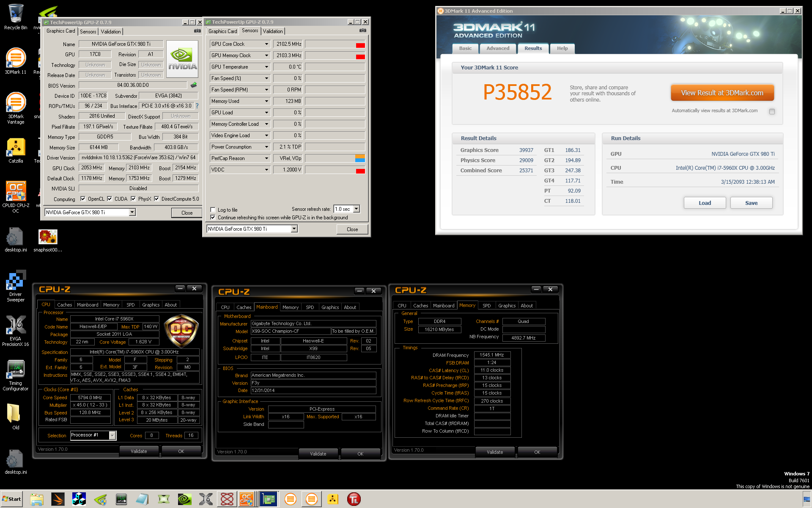Launch EVGA PrecisionX 16 desktop icon
Viewport: 812px width, 508px height.
click(16, 331)
